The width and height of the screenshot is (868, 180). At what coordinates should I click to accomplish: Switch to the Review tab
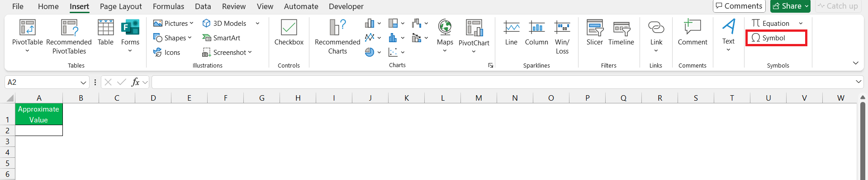pos(234,6)
